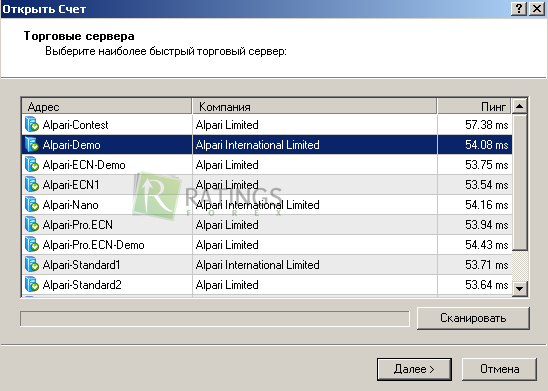
Task: Click the 54.43 ms ping value
Action: 486,245
